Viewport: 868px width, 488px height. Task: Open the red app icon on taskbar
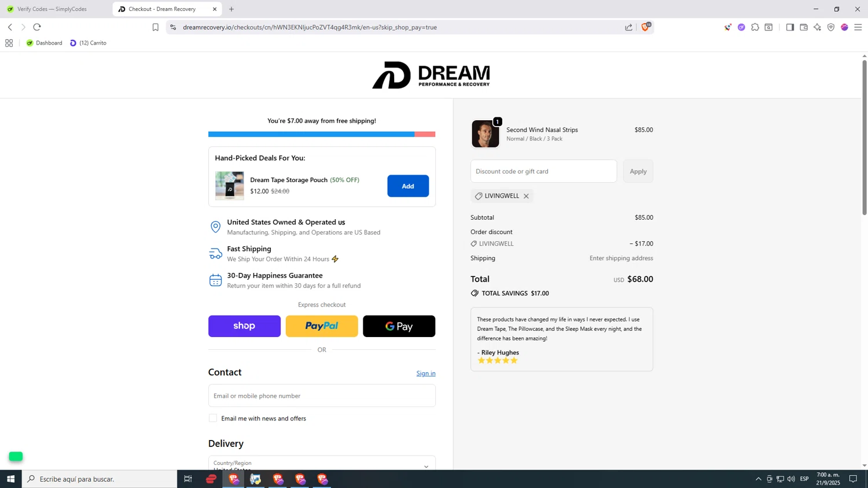pyautogui.click(x=211, y=479)
